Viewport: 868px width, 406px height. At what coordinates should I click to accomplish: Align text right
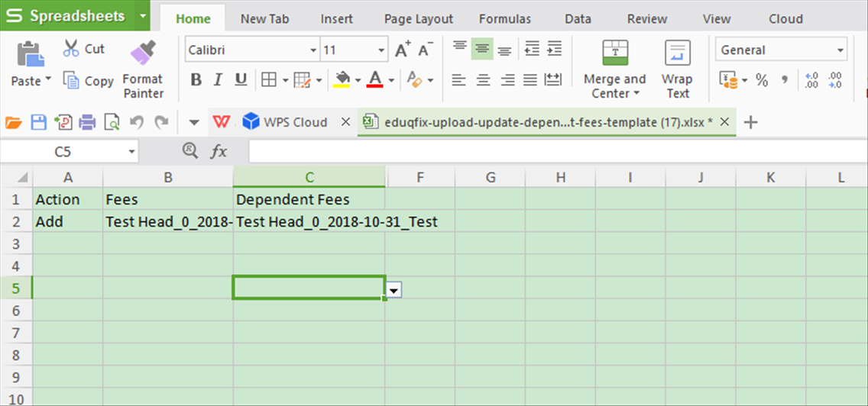[507, 80]
